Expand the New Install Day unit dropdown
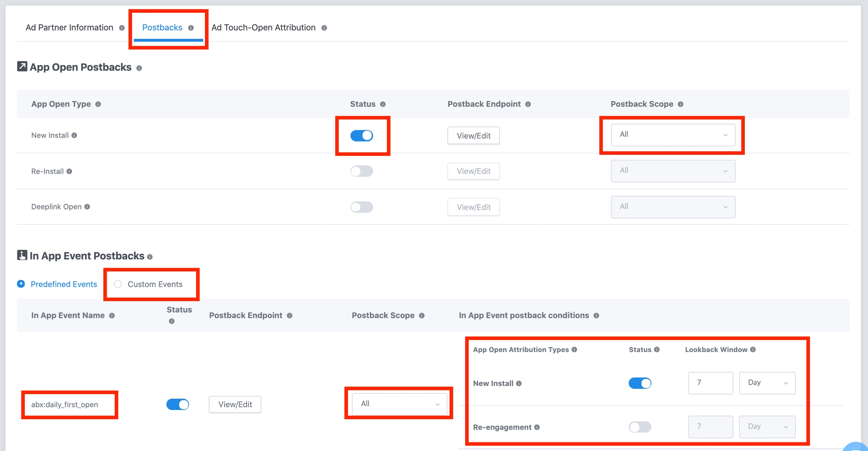 click(767, 383)
